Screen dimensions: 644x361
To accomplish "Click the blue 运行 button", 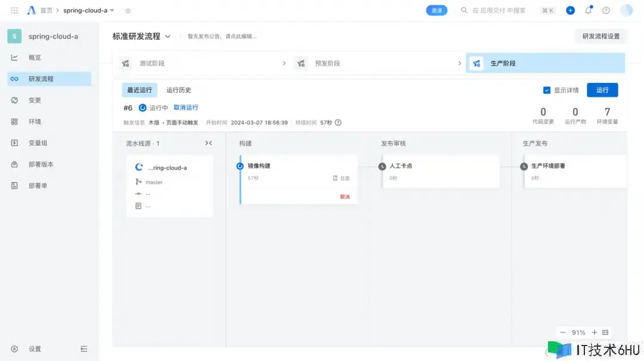I will [602, 90].
